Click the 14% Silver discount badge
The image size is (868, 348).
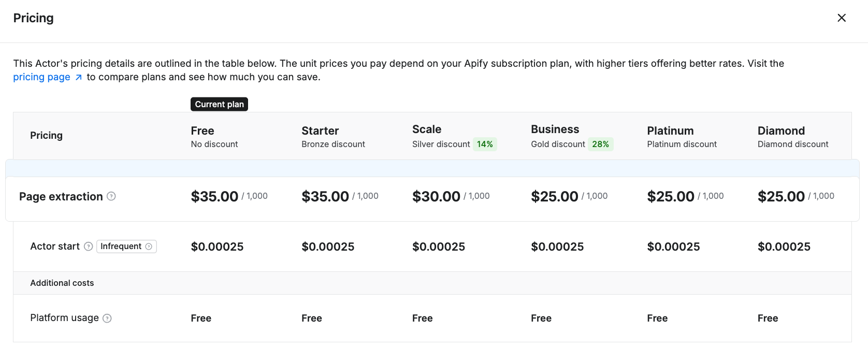485,144
